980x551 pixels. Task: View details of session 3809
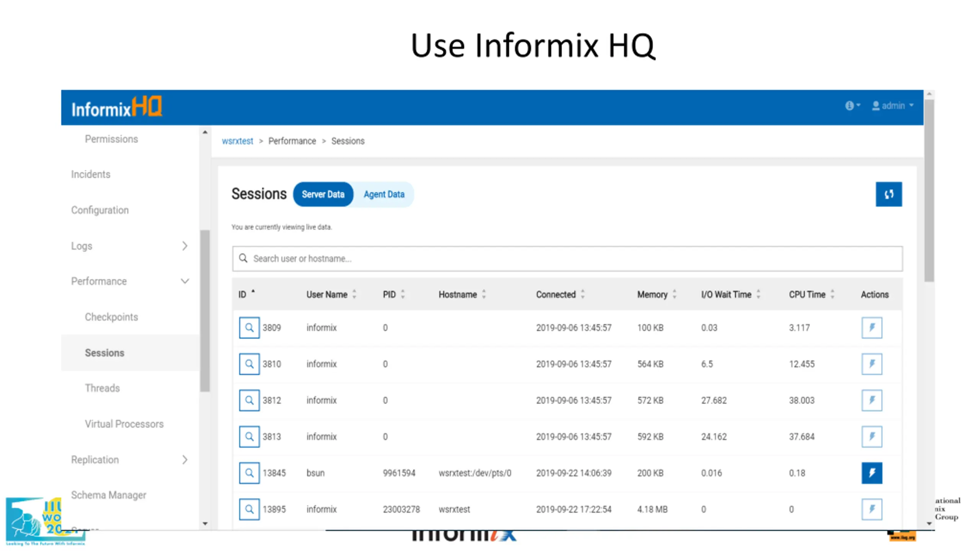(x=249, y=328)
